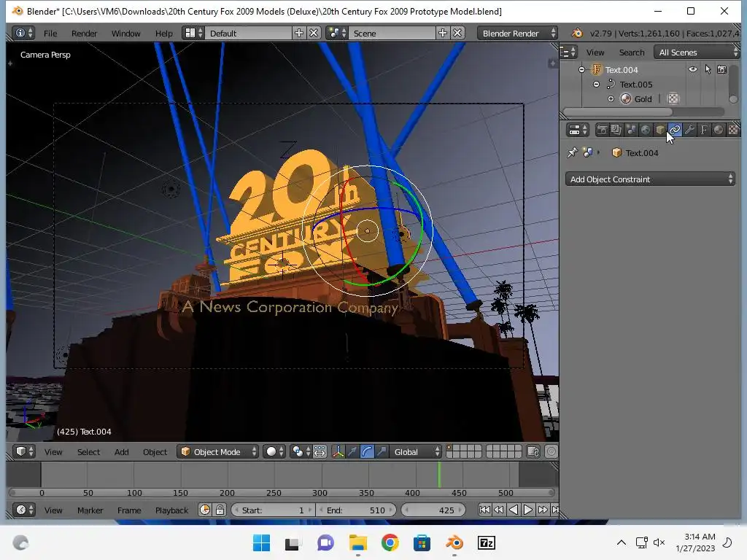Open Add Object Constraint dropdown
Screen dimensions: 747x560
pyautogui.click(x=650, y=179)
